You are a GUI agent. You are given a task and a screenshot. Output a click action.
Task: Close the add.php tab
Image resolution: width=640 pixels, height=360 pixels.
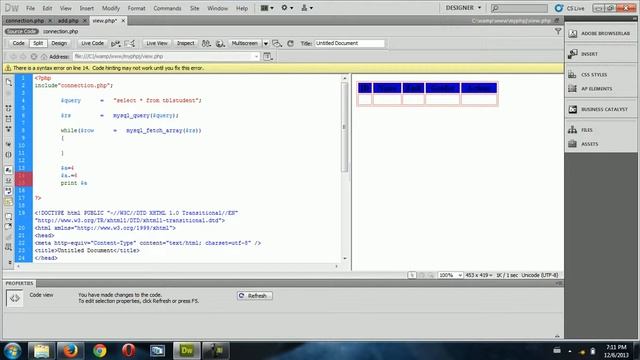tap(85, 20)
